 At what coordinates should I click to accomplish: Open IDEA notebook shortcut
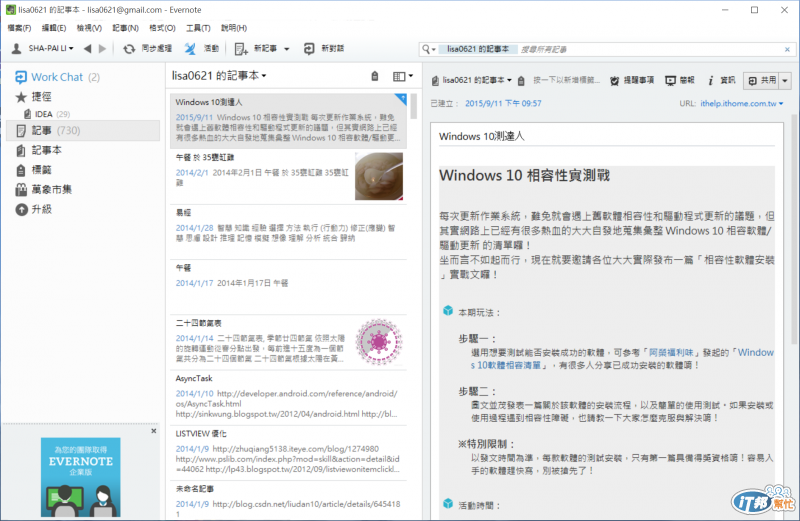(x=46, y=114)
